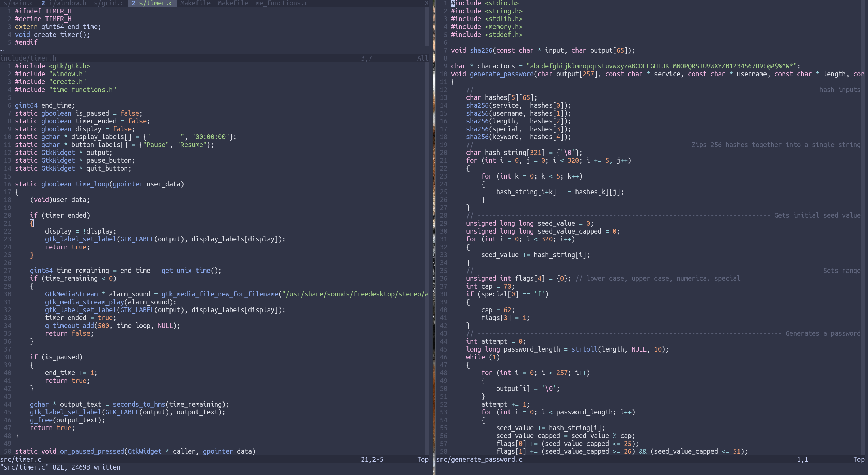Click the highlighted brace on line 21
The width and height of the screenshot is (868, 475).
click(32, 223)
